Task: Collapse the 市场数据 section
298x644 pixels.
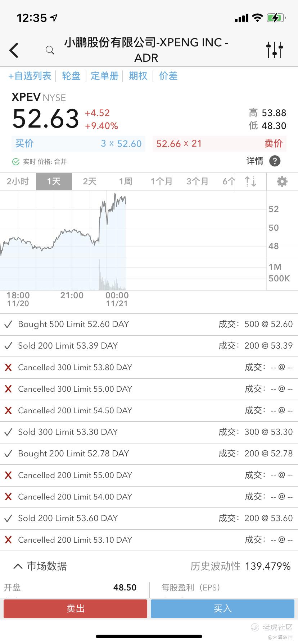Action: point(18,566)
